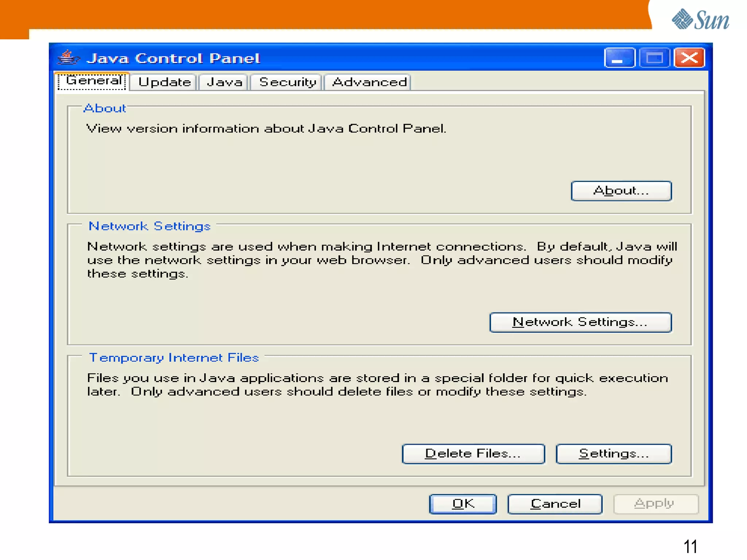Click the Sun logo on the slide
The height and width of the screenshot is (560, 747).
pos(700,19)
